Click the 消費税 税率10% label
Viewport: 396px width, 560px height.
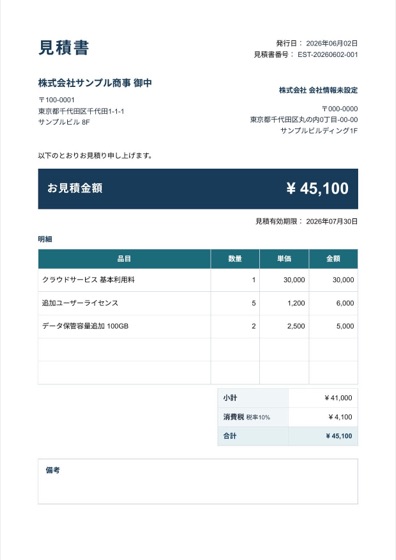coord(246,417)
